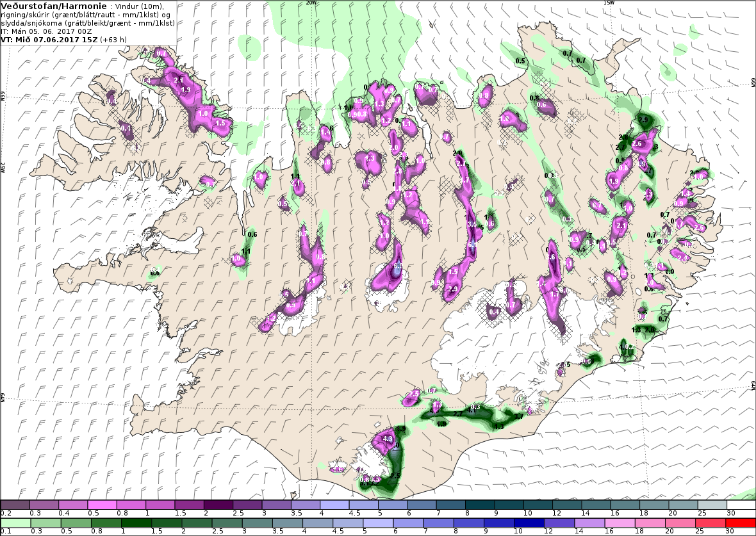Click the 18 gray-teal swatch in the upper legend row
This screenshot has width=756, height=536.
pos(654,505)
